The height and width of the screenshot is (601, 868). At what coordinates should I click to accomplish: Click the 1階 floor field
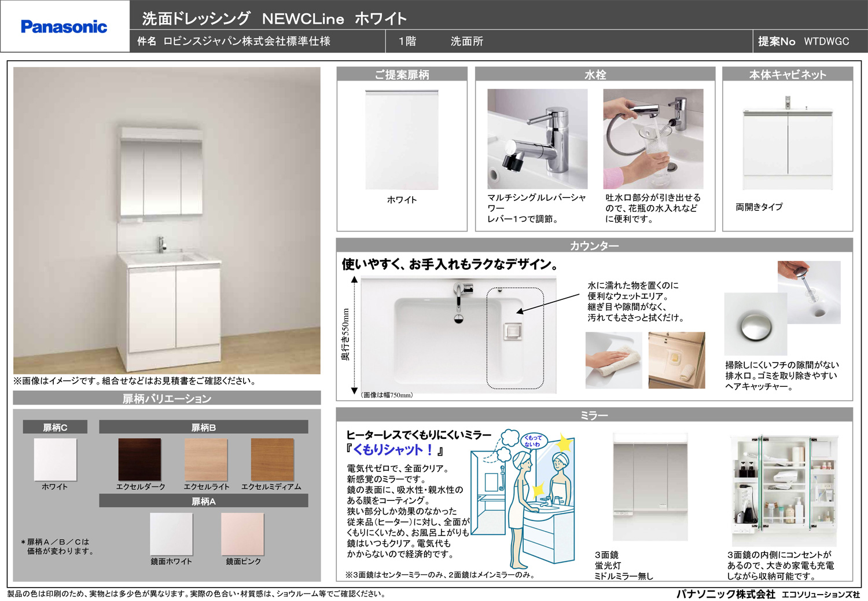(x=407, y=41)
